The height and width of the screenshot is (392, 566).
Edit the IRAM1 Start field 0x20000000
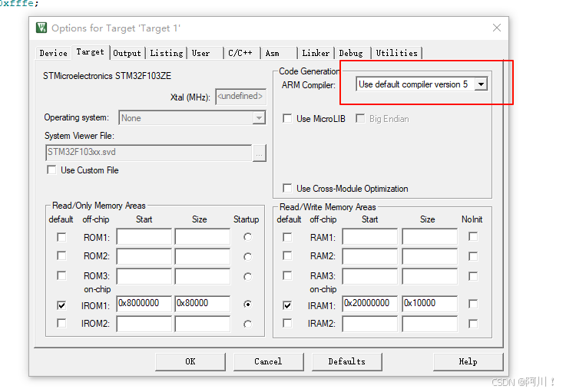[x=370, y=304]
